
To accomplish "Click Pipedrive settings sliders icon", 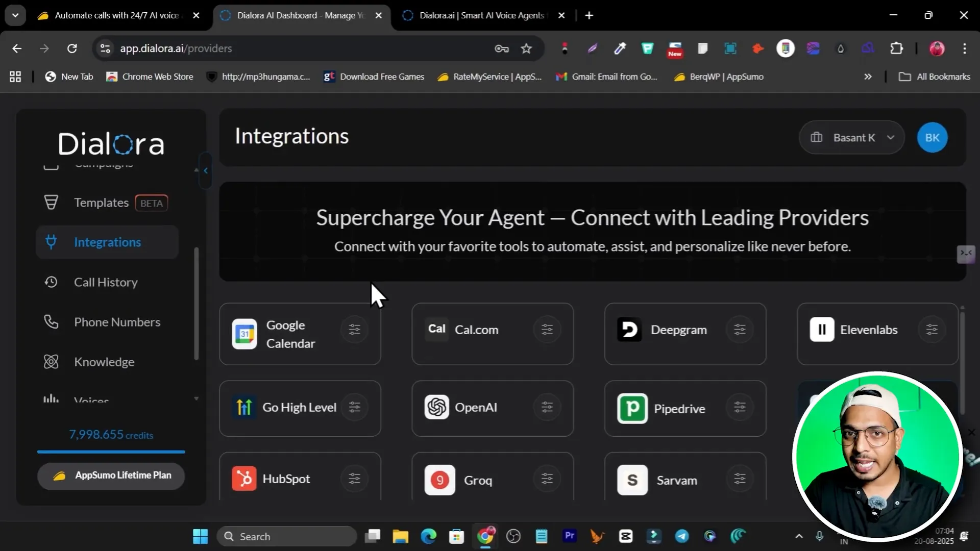I will pyautogui.click(x=740, y=407).
